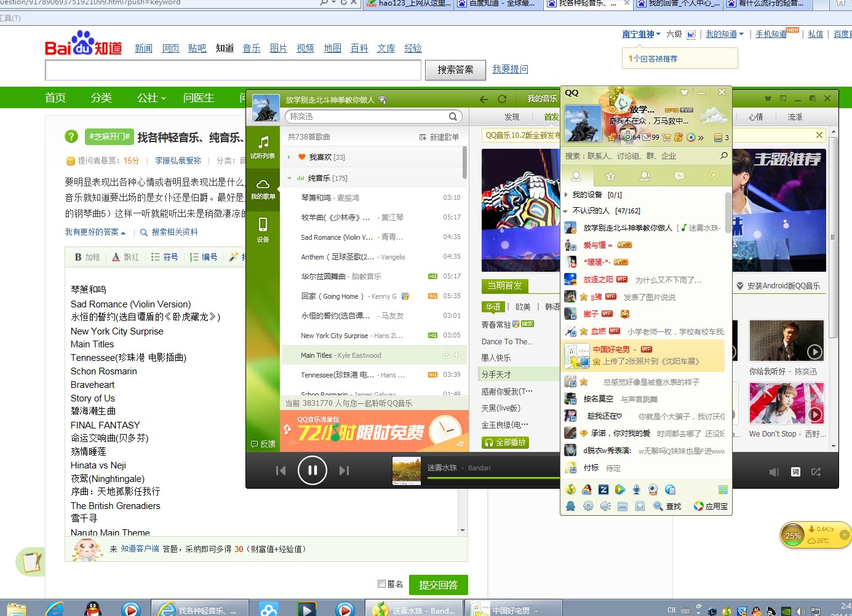852x616 pixels.
Task: Open the QQ penguin icon in the taskbar
Action: 93,609
